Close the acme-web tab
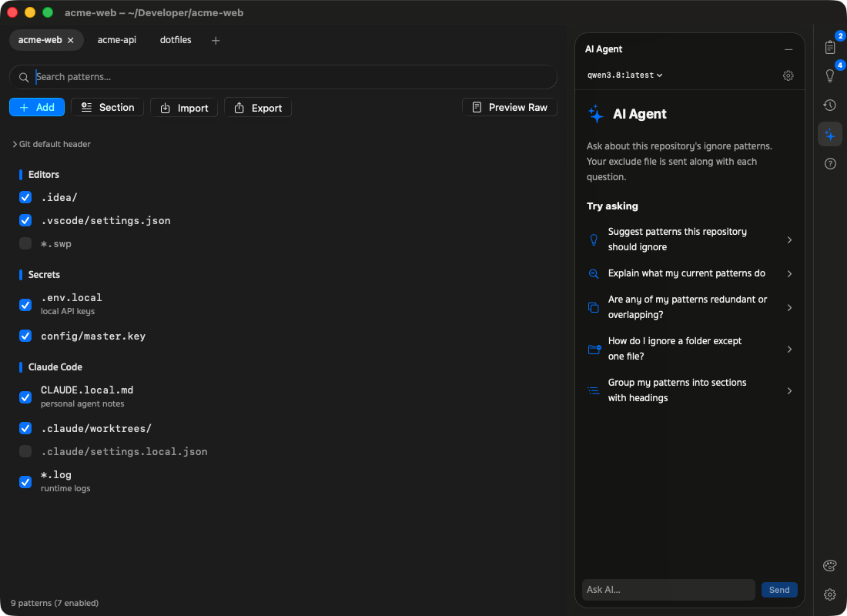This screenshot has height=616, width=847. point(71,40)
